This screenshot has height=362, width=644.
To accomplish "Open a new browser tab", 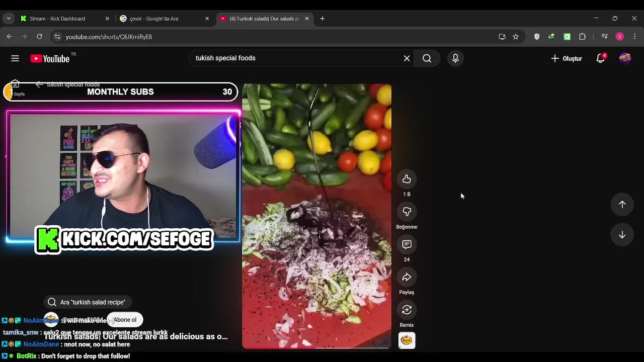I will (x=322, y=19).
